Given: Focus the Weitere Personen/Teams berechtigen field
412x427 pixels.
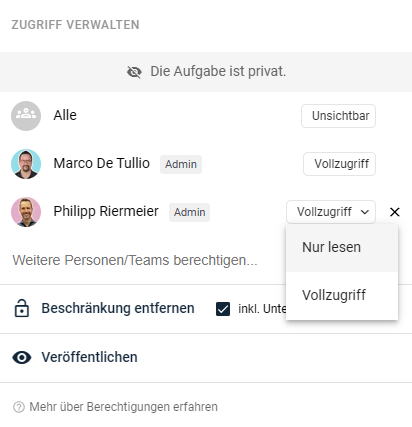Looking at the screenshot, I should coord(135,260).
